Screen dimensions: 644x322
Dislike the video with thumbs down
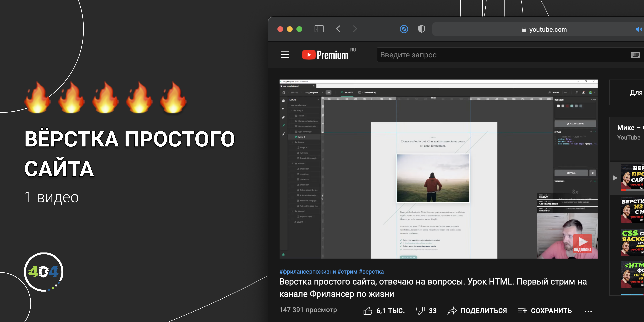420,310
